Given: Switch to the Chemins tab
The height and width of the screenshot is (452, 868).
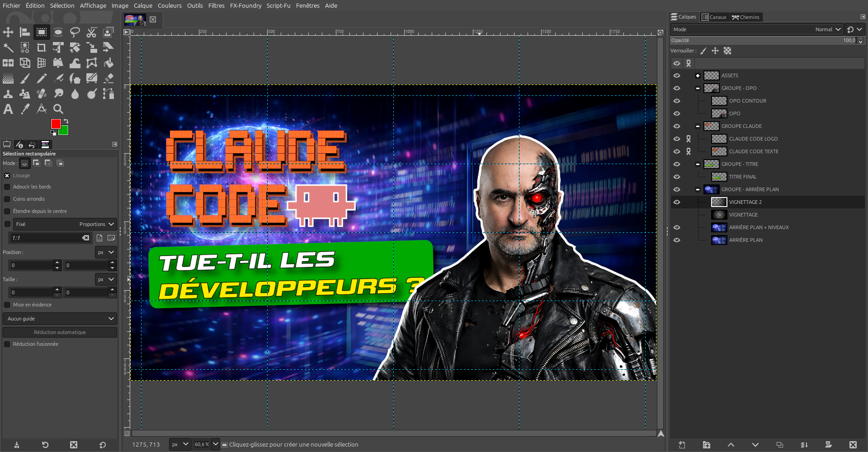Looking at the screenshot, I should click(x=746, y=17).
